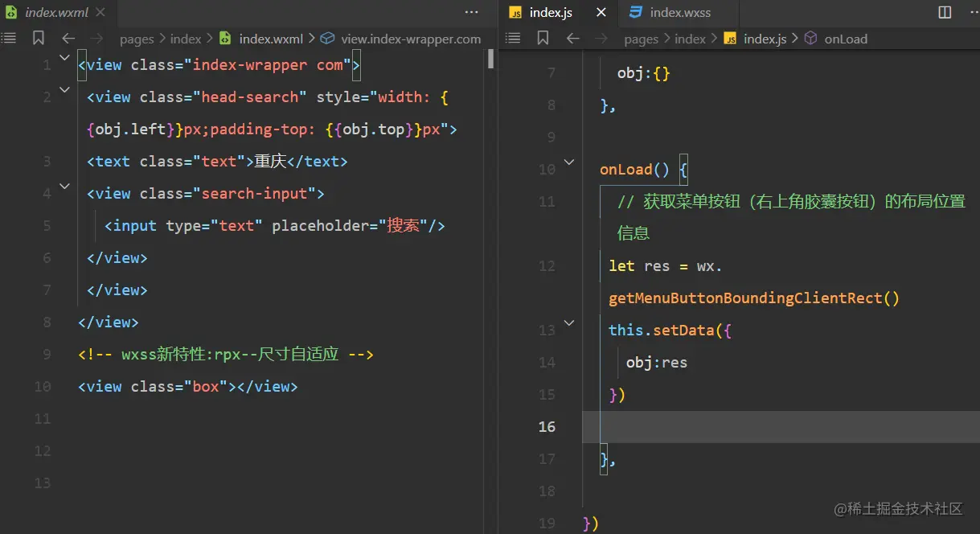The height and width of the screenshot is (534, 980).
Task: Go back arrow in right editor
Action: (x=572, y=38)
